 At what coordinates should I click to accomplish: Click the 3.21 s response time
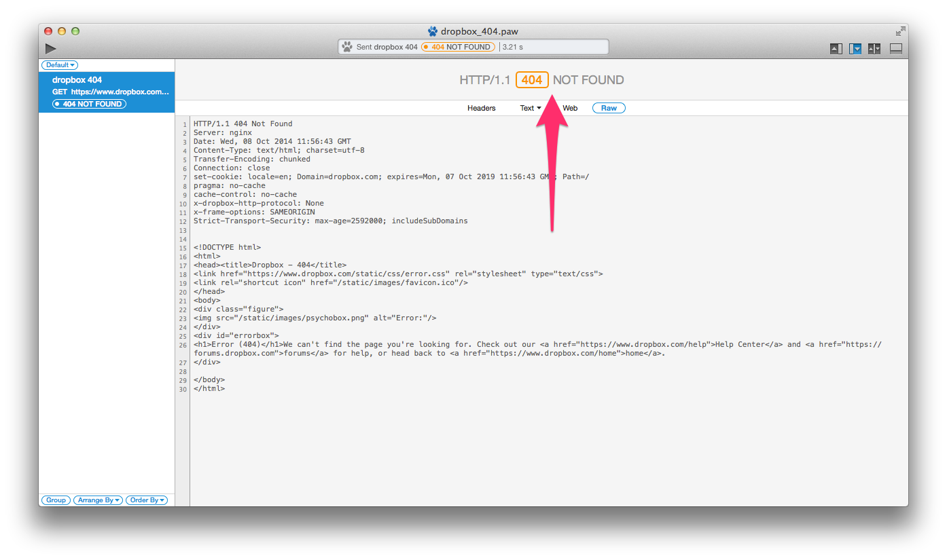pos(513,48)
